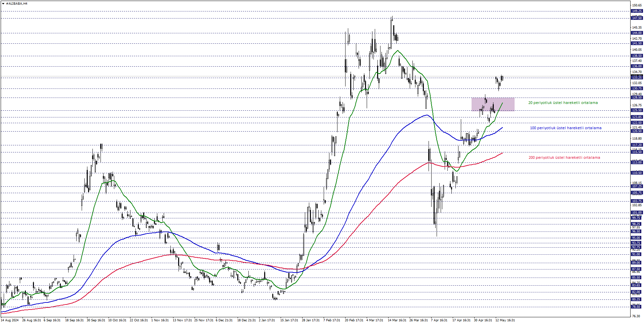This screenshot has height=324, width=644.
Task: Click the 110.50 price level label
Action: click(637, 173)
